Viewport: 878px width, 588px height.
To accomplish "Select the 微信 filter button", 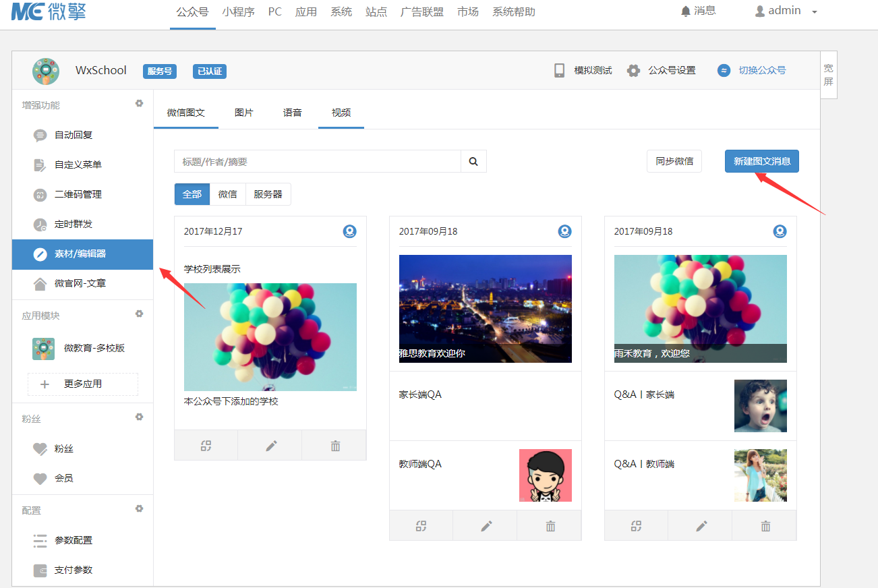I will point(228,194).
